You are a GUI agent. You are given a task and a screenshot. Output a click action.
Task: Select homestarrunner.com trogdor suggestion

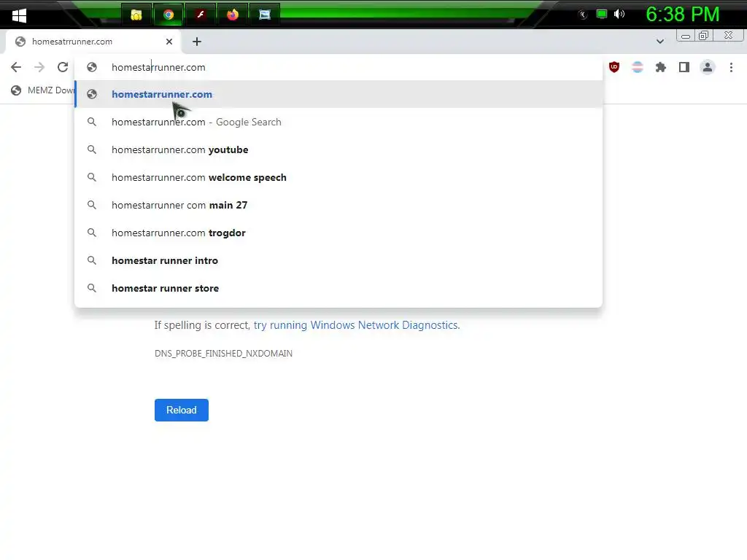click(338, 233)
